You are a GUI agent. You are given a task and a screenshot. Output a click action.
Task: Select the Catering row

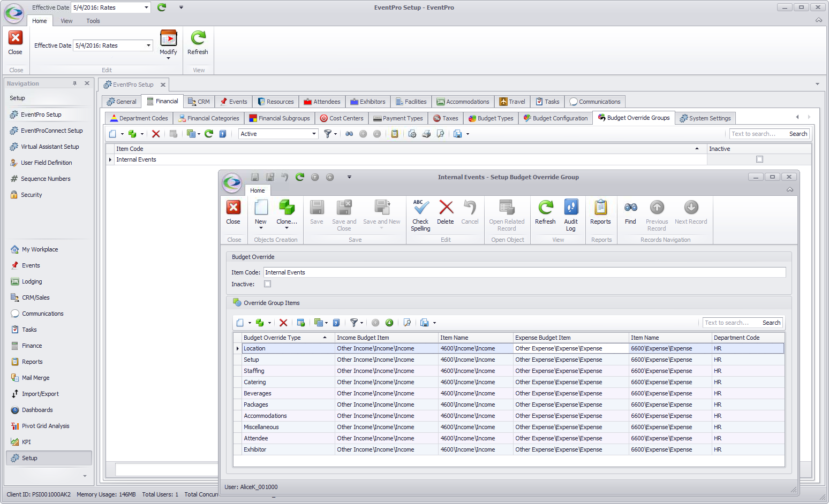(x=509, y=382)
